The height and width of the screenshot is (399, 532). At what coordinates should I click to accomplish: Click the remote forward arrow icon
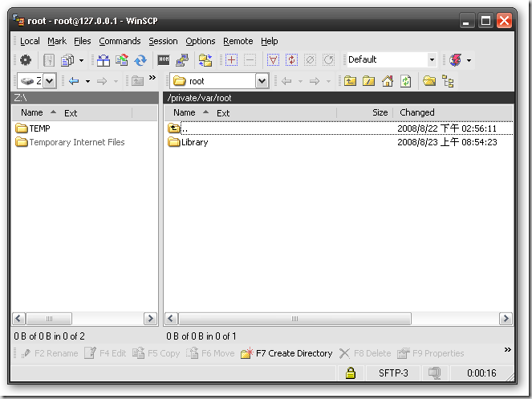pos(315,81)
